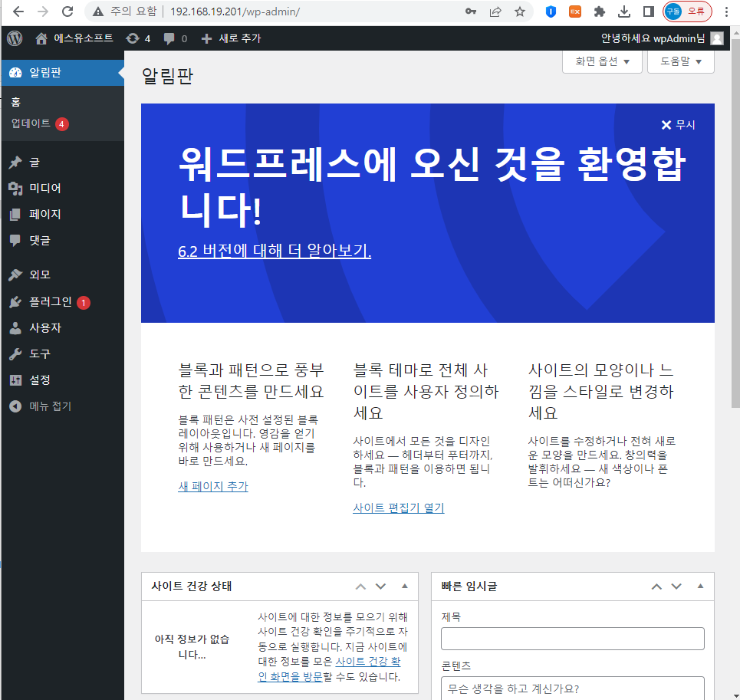The image size is (740, 700).
Task: Open the 사용자 users menu
Action: pos(62,328)
